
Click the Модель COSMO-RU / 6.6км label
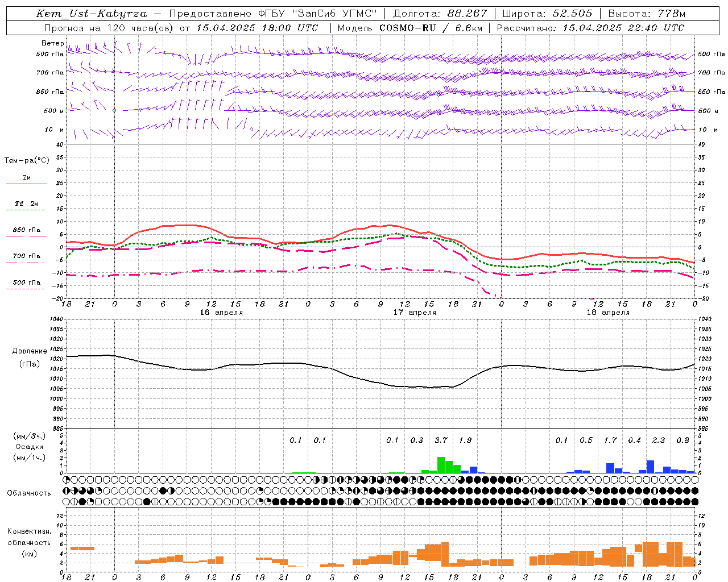coord(410,28)
